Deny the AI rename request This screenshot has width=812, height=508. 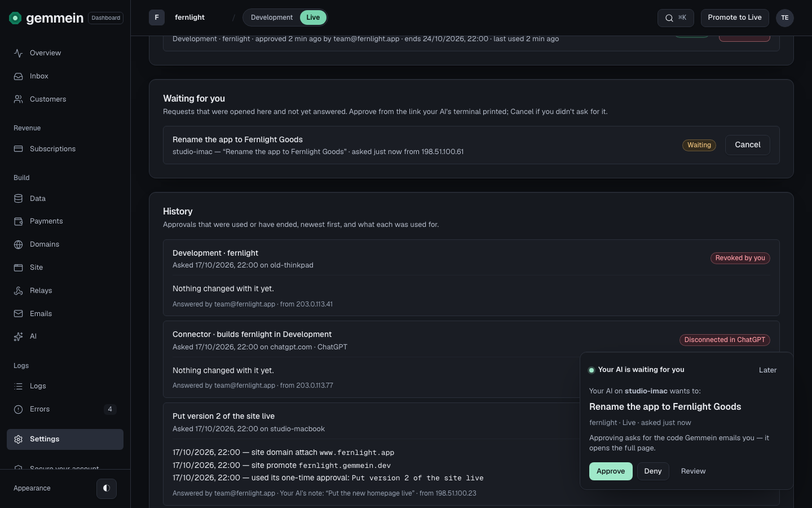pos(653,471)
